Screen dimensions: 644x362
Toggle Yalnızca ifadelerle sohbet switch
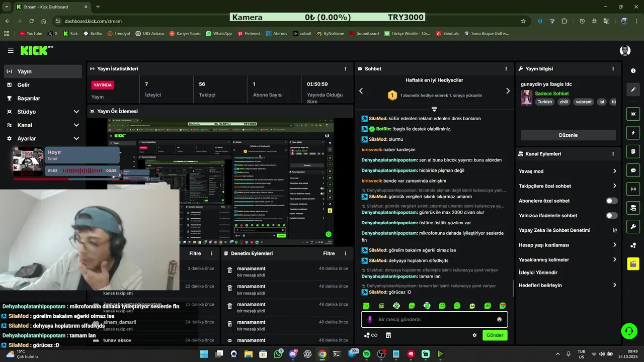[x=611, y=216]
